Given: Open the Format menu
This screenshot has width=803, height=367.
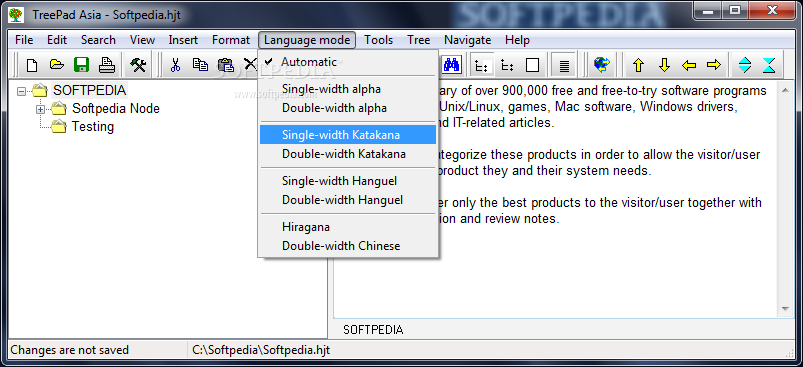Looking at the screenshot, I should pos(231,40).
